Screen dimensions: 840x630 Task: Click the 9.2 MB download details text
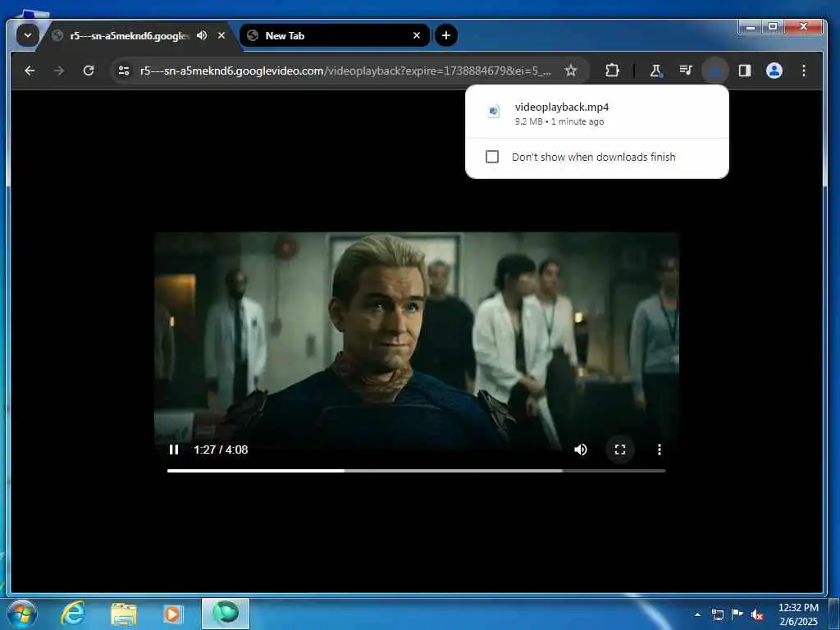click(559, 121)
